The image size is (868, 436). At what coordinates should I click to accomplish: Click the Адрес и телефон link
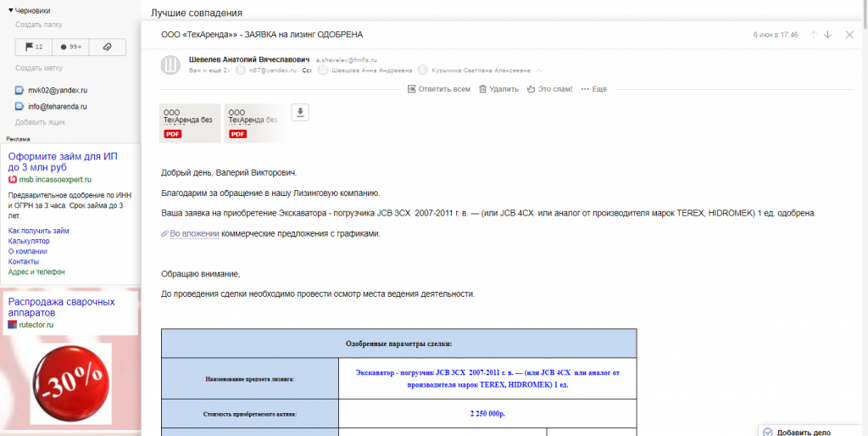click(36, 272)
